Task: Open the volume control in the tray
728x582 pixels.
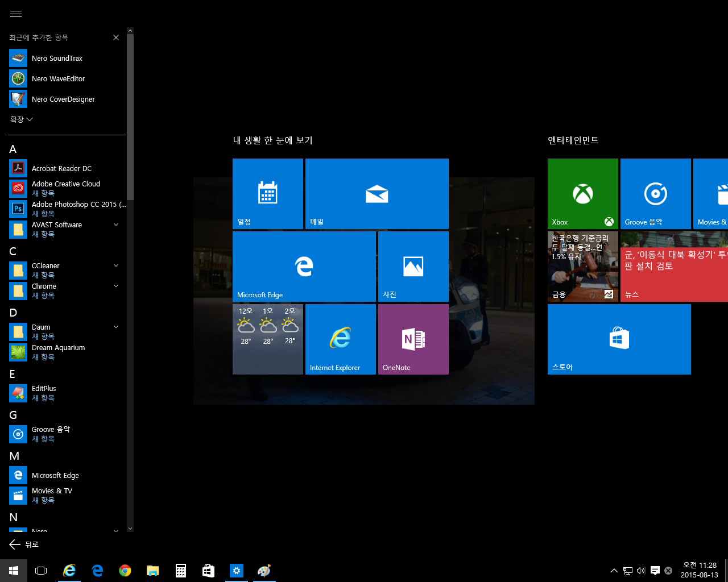Action: click(641, 571)
